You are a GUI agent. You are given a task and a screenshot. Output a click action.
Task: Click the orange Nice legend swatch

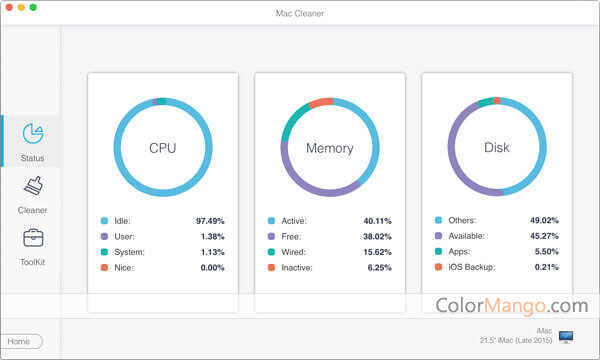[x=104, y=267]
